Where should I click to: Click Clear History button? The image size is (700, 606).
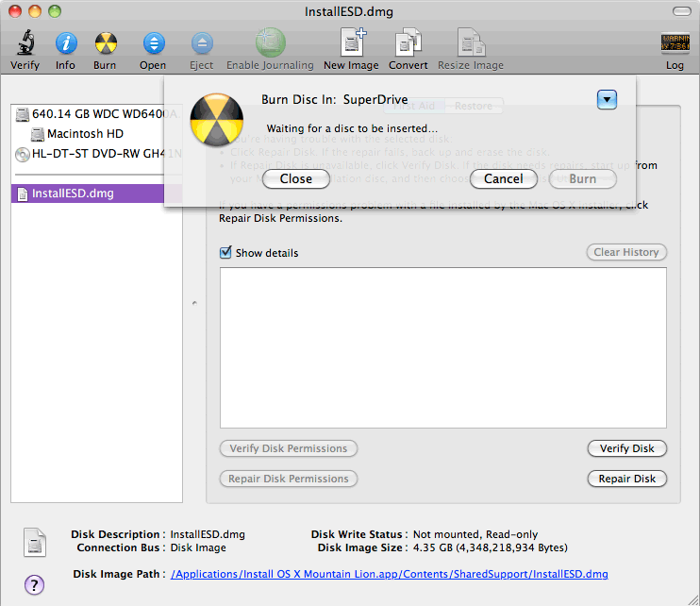pyautogui.click(x=626, y=252)
